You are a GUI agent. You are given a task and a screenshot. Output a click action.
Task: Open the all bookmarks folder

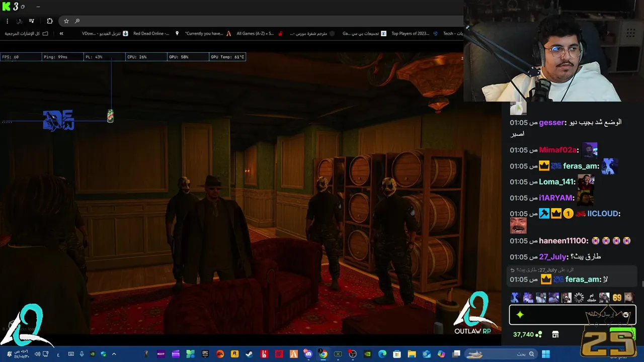point(27,34)
